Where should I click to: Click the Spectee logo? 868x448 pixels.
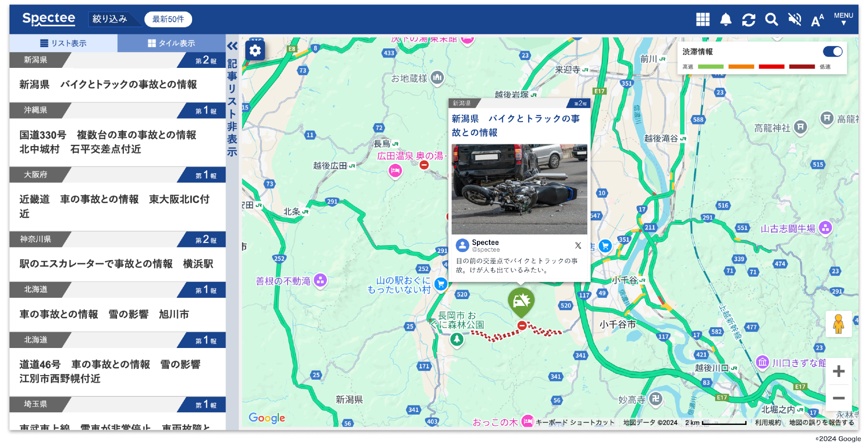pos(49,19)
